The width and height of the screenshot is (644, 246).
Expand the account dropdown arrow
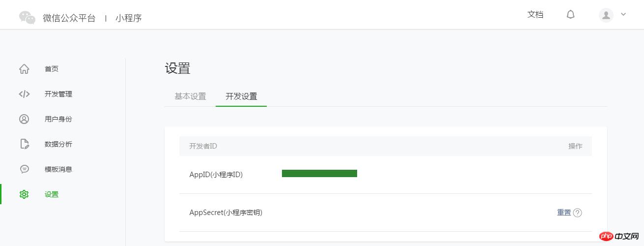623,14
